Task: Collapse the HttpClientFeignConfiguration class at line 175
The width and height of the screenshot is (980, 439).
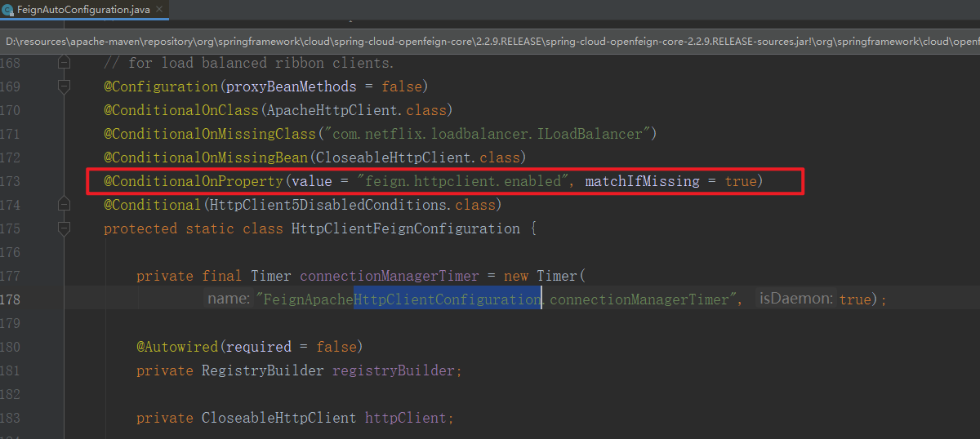Action: coord(65,228)
